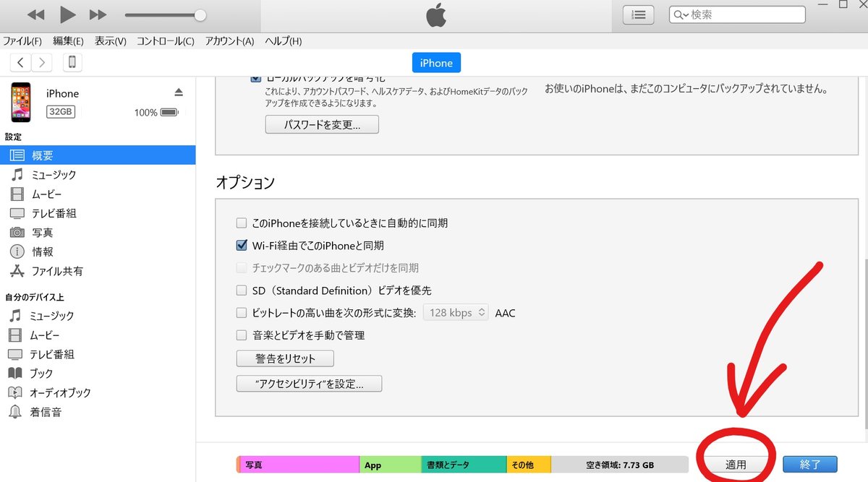Click the device phone icon button

pos(72,62)
